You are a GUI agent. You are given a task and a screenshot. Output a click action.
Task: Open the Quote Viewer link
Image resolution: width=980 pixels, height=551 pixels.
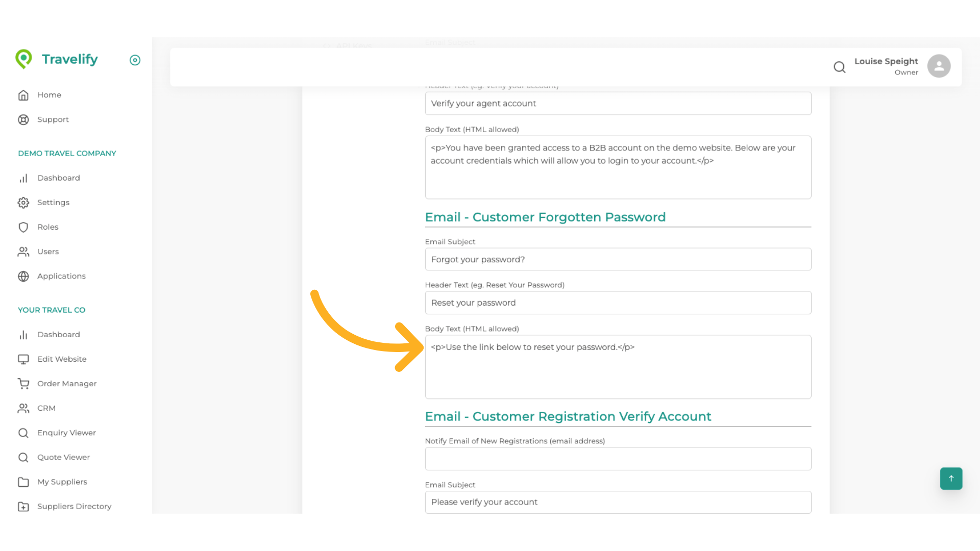[x=63, y=457]
